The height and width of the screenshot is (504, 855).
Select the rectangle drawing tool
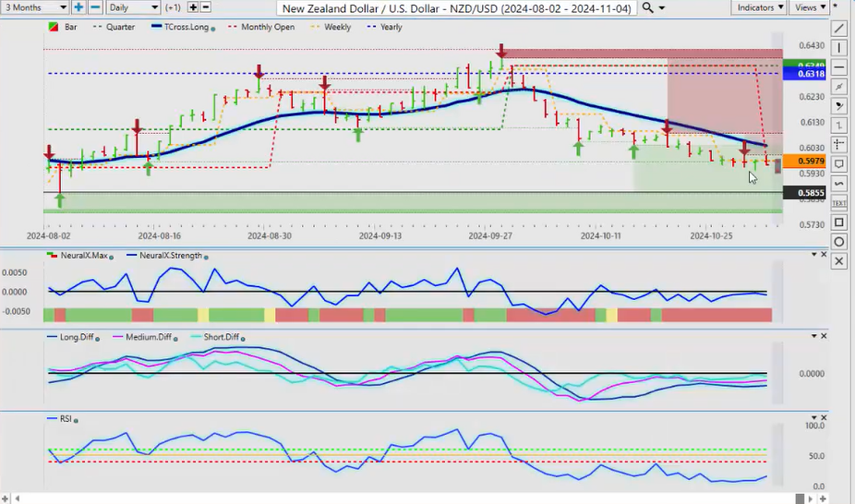[x=838, y=222]
